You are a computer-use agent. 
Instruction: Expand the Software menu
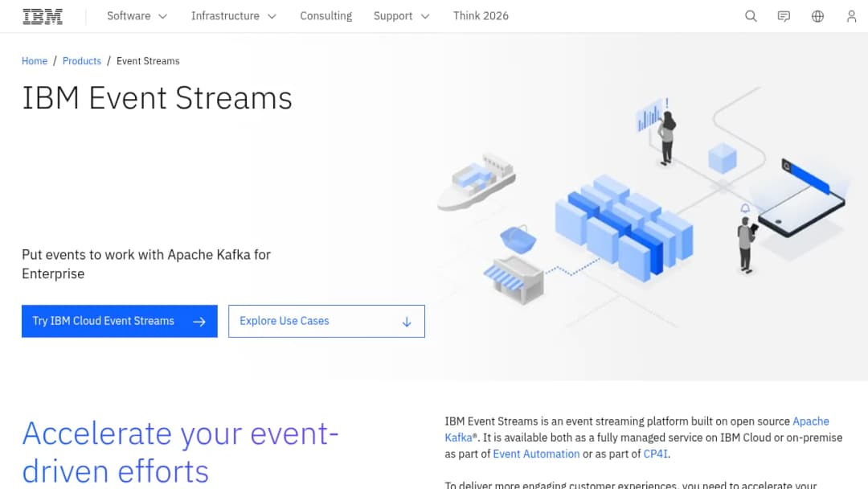[137, 16]
